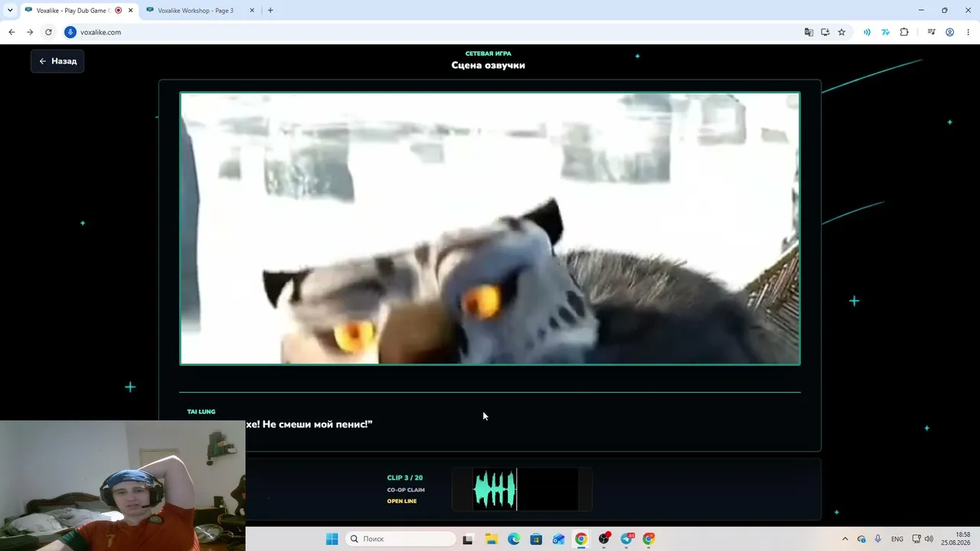Open the blue translator extension icon

[885, 32]
